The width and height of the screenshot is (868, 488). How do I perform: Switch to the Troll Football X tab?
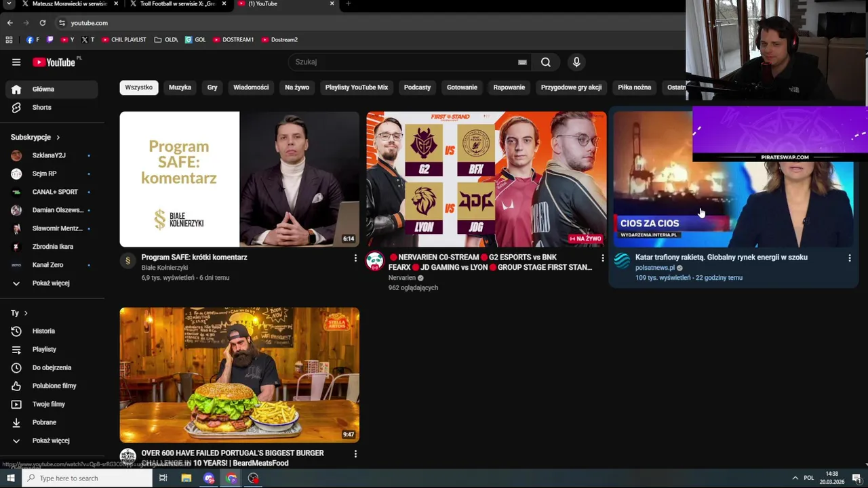click(178, 4)
